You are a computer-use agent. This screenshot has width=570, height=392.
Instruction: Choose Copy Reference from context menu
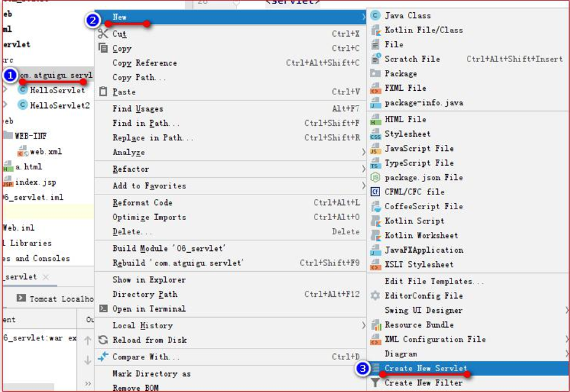coord(230,63)
